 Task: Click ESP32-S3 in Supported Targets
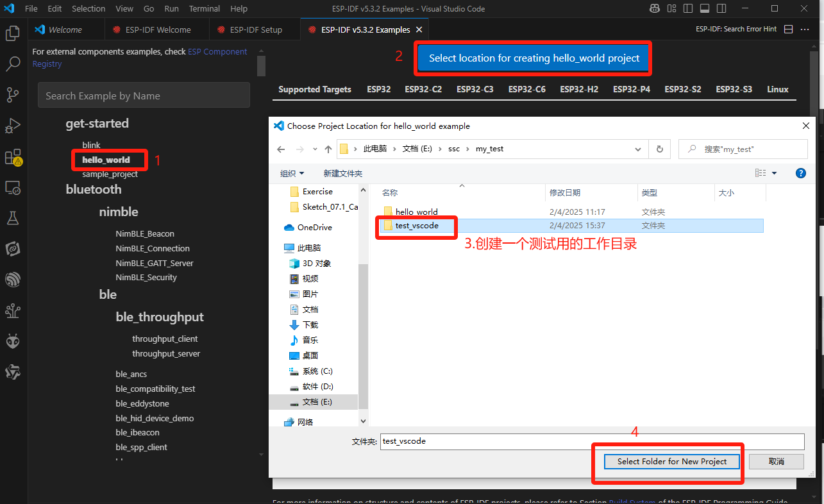coord(734,89)
